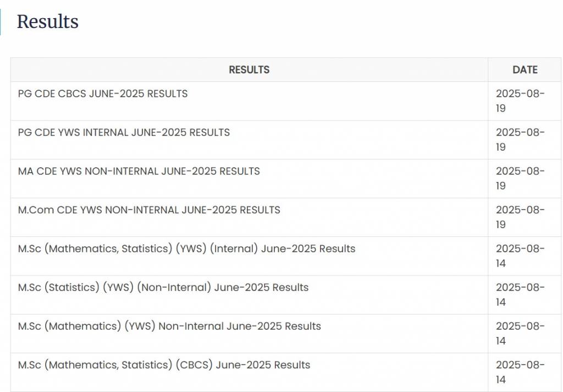Select date of M.Sc CBCS June-2025 row
Image resolution: width=563 pixels, height=392 pixels.
pyautogui.click(x=520, y=372)
